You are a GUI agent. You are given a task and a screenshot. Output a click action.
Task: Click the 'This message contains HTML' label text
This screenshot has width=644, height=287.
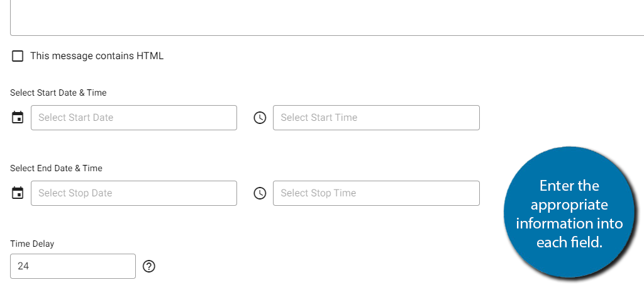tap(97, 56)
